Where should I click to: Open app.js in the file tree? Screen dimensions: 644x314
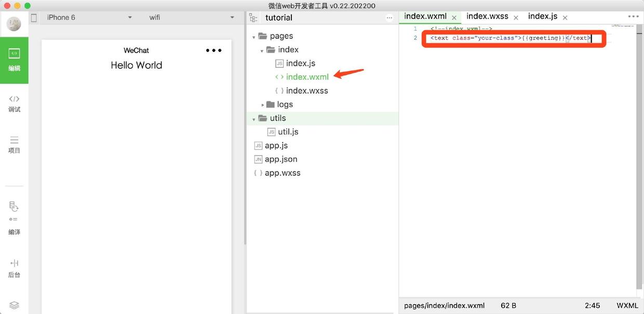click(x=276, y=146)
